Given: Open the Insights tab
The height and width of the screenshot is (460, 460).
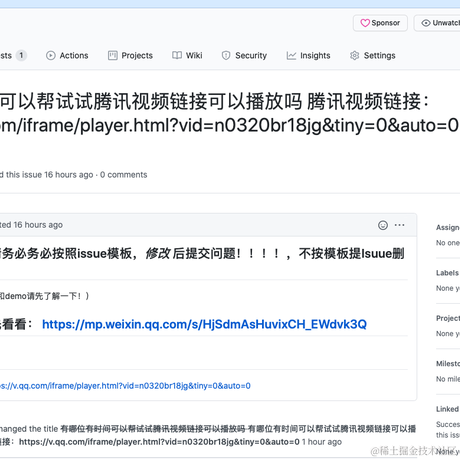Looking at the screenshot, I should [308, 55].
